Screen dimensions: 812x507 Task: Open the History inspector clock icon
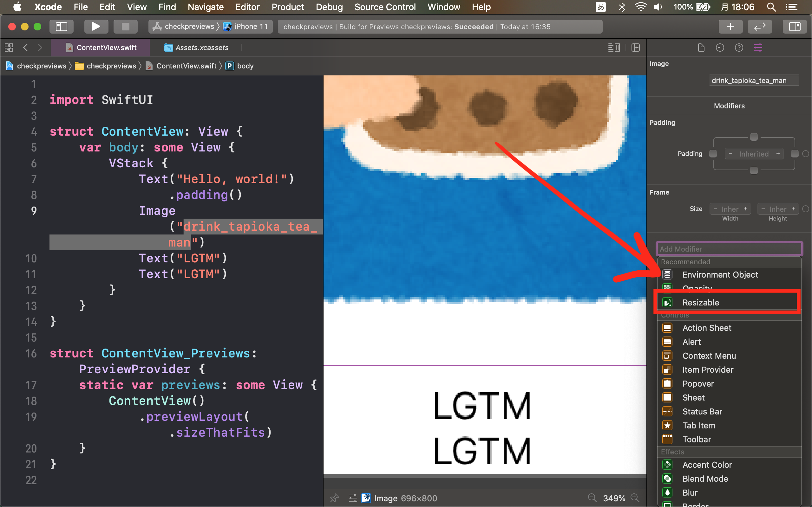click(720, 48)
